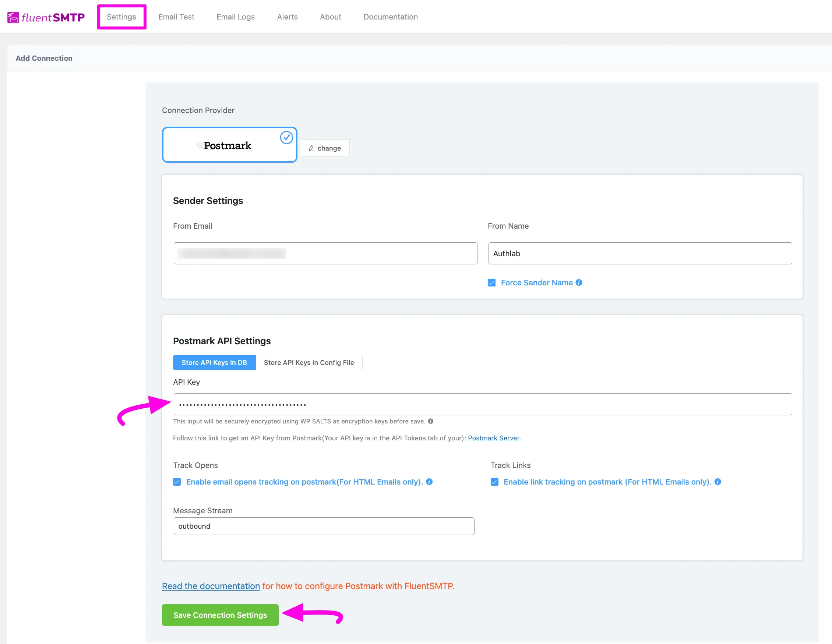The image size is (832, 644).
Task: Click the Sender Settings heading
Action: tap(208, 201)
